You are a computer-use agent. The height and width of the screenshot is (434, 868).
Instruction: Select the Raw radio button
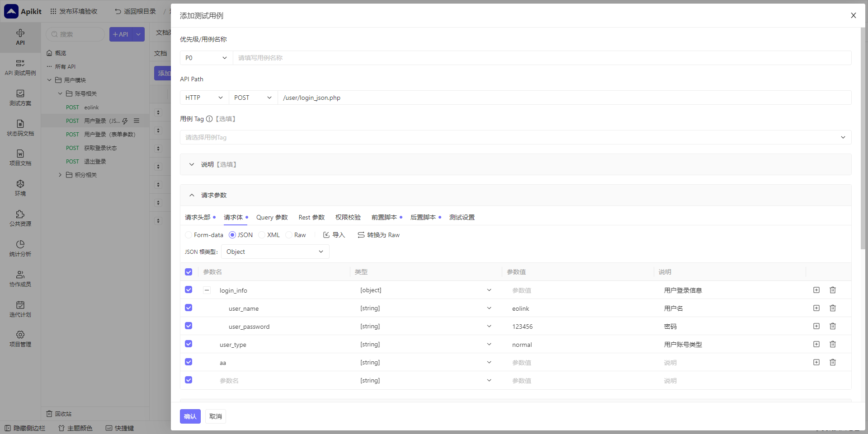[x=289, y=235]
